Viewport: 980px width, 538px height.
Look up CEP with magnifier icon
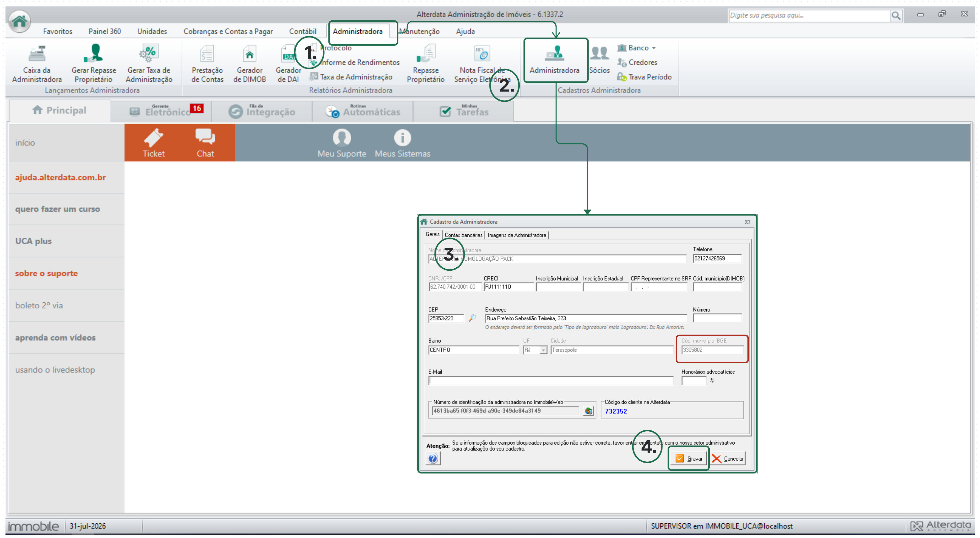click(472, 318)
